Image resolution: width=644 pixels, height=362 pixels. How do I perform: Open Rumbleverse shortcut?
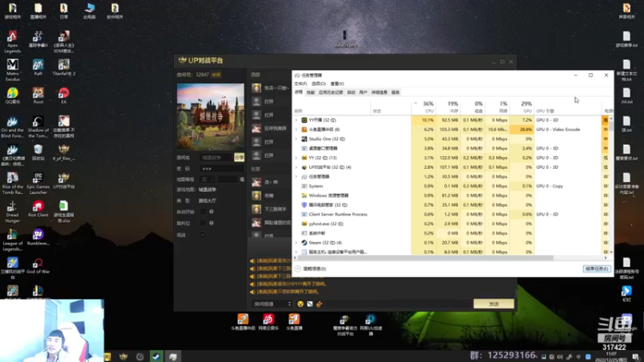tap(38, 237)
